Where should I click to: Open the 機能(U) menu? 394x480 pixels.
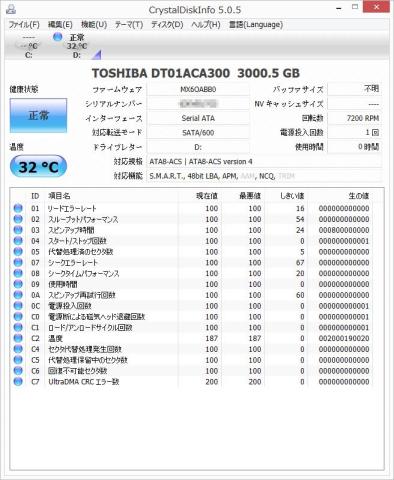pyautogui.click(x=94, y=25)
